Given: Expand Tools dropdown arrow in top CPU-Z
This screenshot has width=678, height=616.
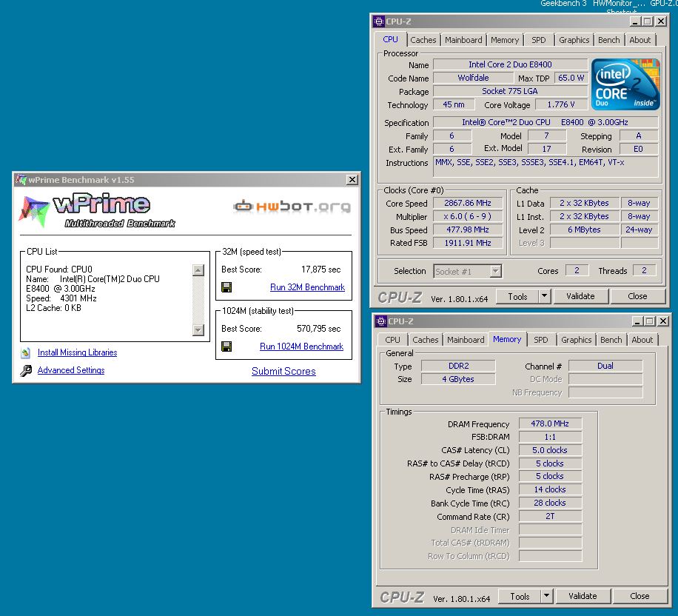Looking at the screenshot, I should point(544,296).
